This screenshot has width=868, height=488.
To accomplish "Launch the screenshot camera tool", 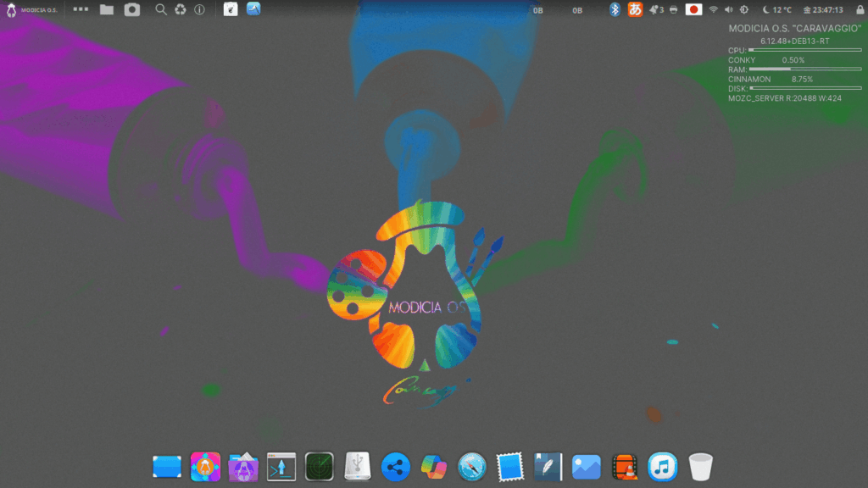I will click(x=131, y=9).
